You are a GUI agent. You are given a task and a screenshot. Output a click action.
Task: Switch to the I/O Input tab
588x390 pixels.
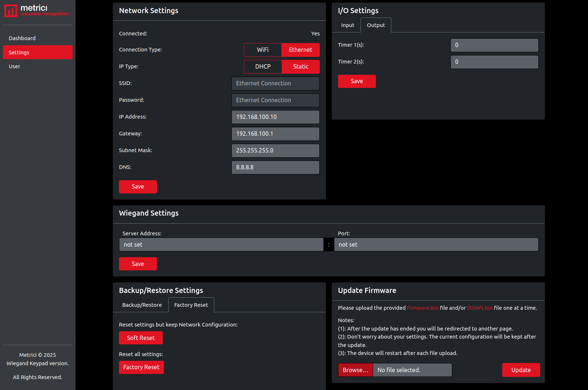tap(348, 25)
